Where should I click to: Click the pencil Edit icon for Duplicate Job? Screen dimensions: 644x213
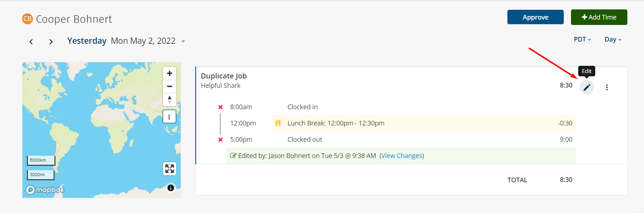coord(587,87)
